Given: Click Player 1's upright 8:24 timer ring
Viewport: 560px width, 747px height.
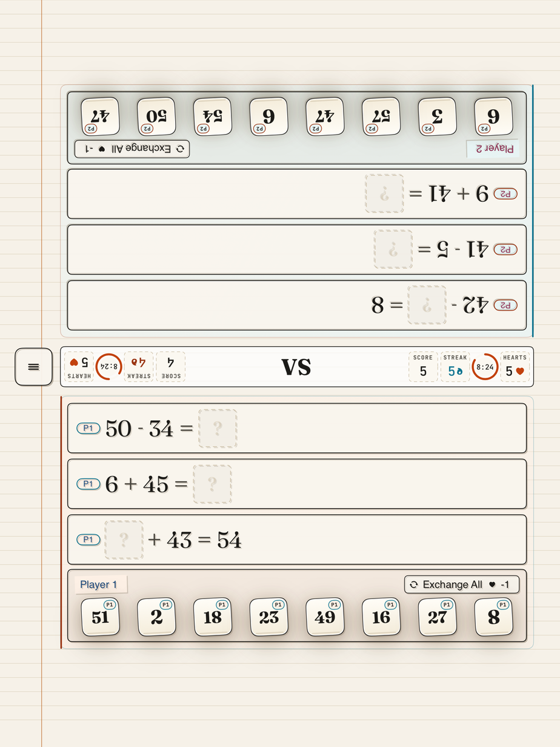Looking at the screenshot, I should (x=485, y=367).
